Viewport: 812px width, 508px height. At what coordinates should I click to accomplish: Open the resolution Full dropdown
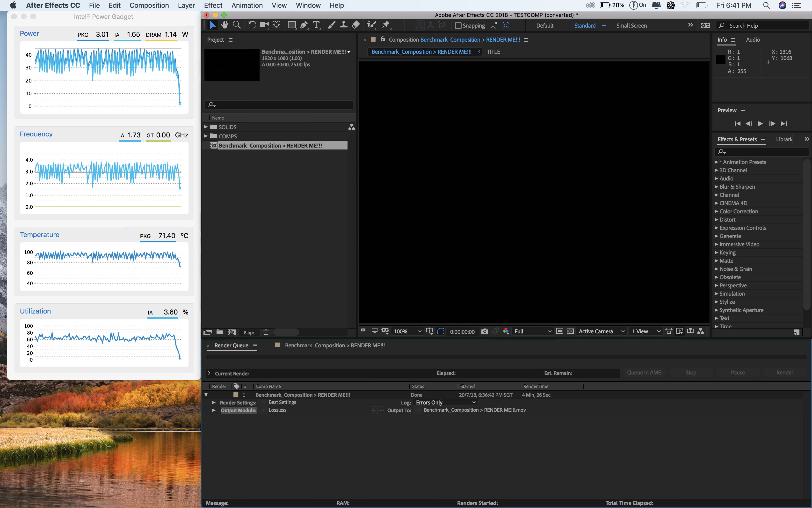(533, 331)
